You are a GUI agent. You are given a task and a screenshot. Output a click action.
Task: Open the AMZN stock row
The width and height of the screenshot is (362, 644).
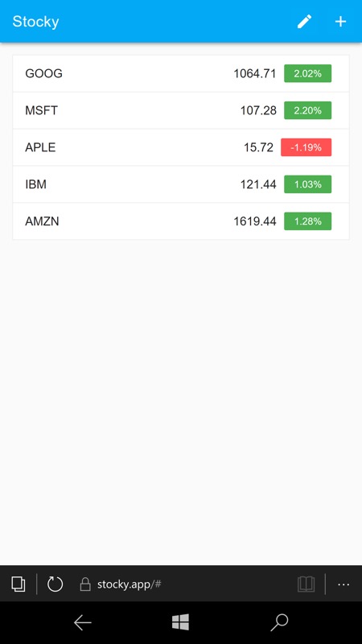pyautogui.click(x=181, y=221)
